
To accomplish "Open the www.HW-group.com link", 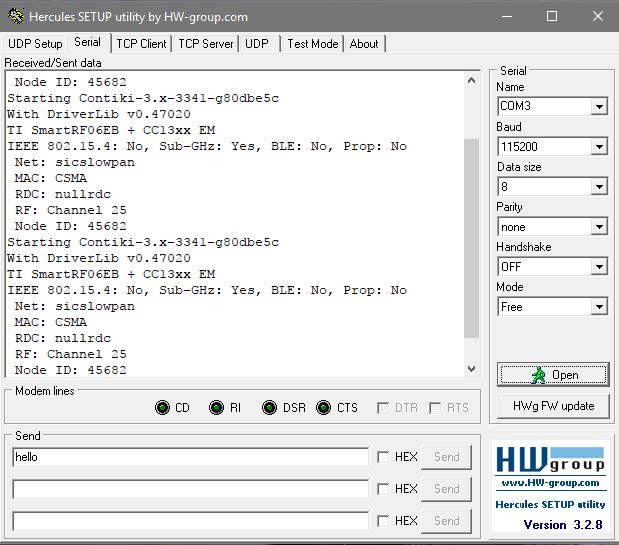I will point(550,483).
